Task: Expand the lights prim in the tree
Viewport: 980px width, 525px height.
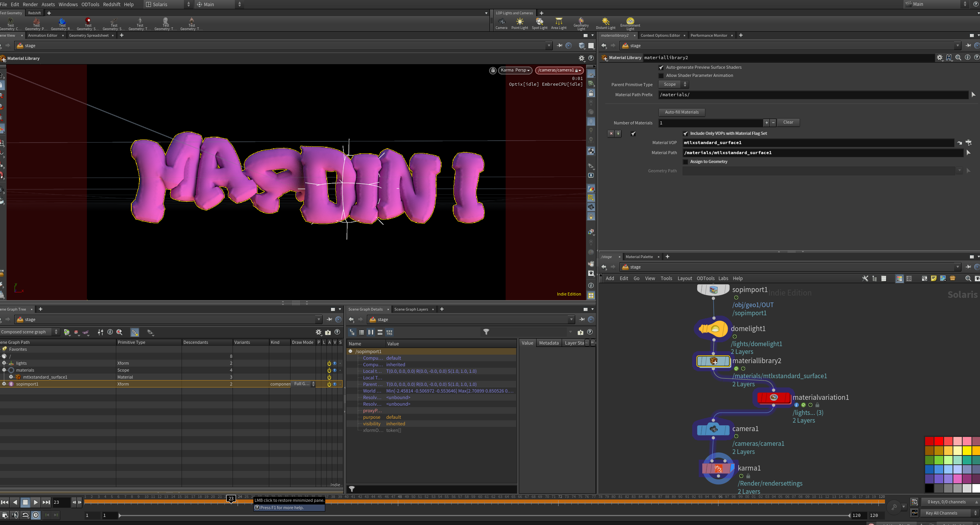Action: 4,363
